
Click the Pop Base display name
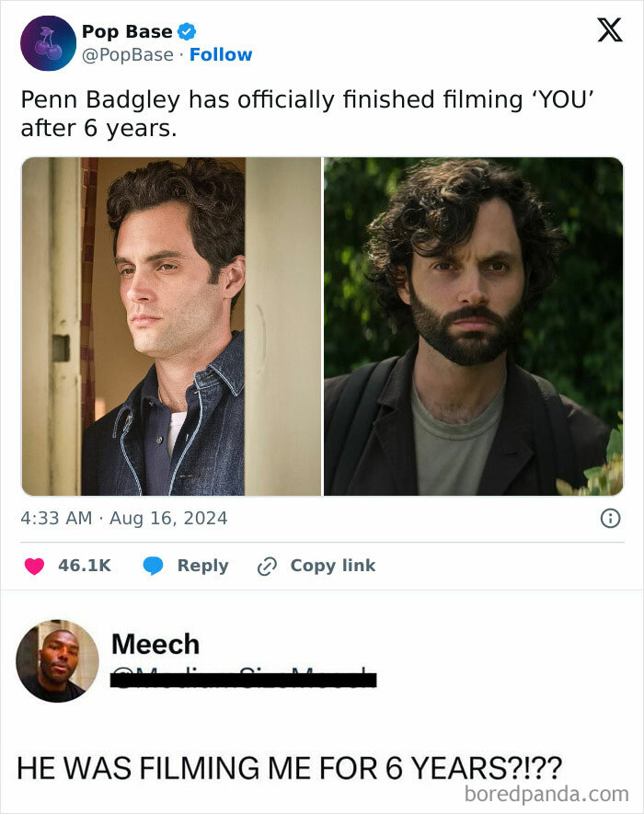127,31
